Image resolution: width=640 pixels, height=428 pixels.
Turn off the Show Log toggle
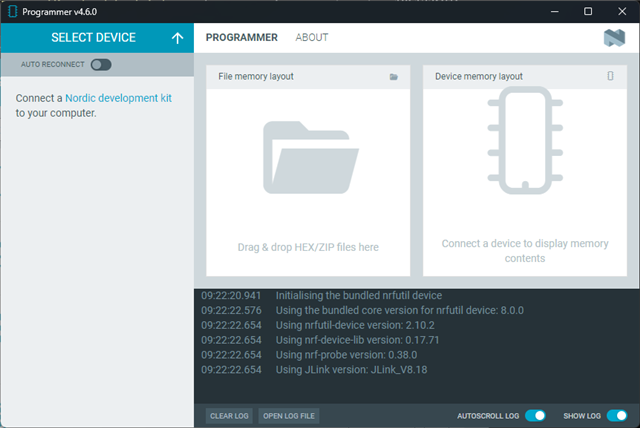click(x=617, y=416)
